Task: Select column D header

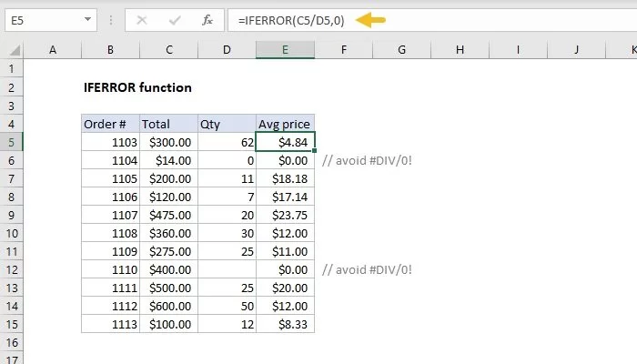Action: pyautogui.click(x=227, y=50)
